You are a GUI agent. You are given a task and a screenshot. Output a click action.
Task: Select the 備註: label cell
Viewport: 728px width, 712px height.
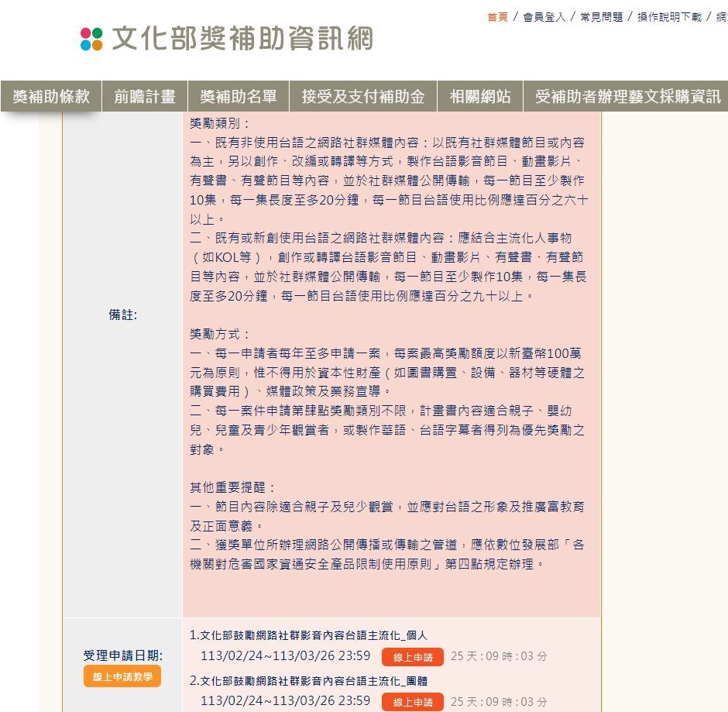coord(123,315)
